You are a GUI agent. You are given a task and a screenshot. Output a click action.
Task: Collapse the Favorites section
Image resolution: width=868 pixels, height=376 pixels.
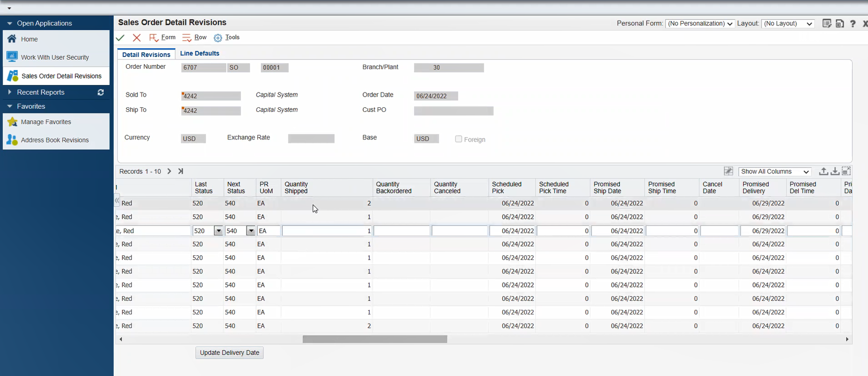tap(10, 106)
